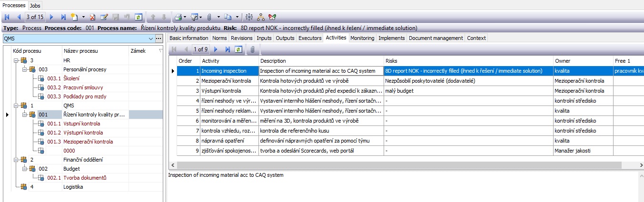This screenshot has width=644, height=202.
Task: Click the activity record counter field
Action: click(x=200, y=49)
